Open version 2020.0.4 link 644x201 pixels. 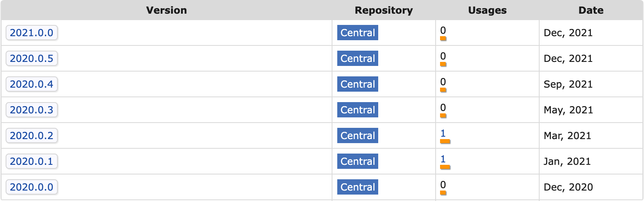31,84
